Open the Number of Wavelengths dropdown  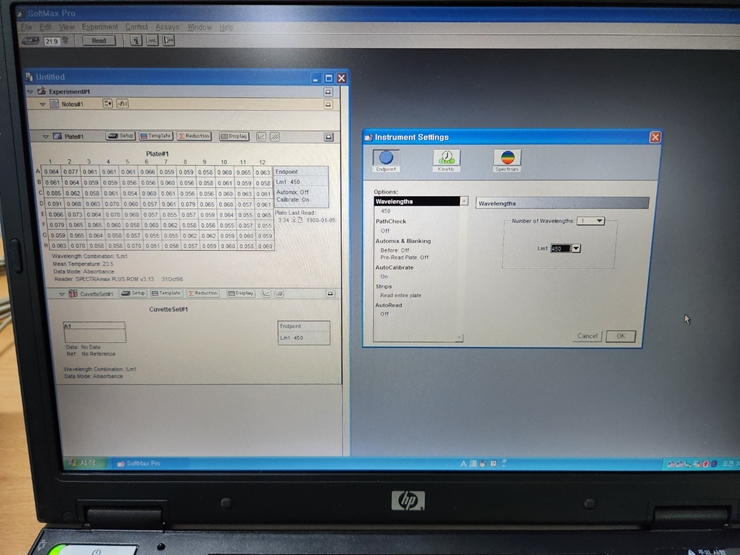click(597, 220)
